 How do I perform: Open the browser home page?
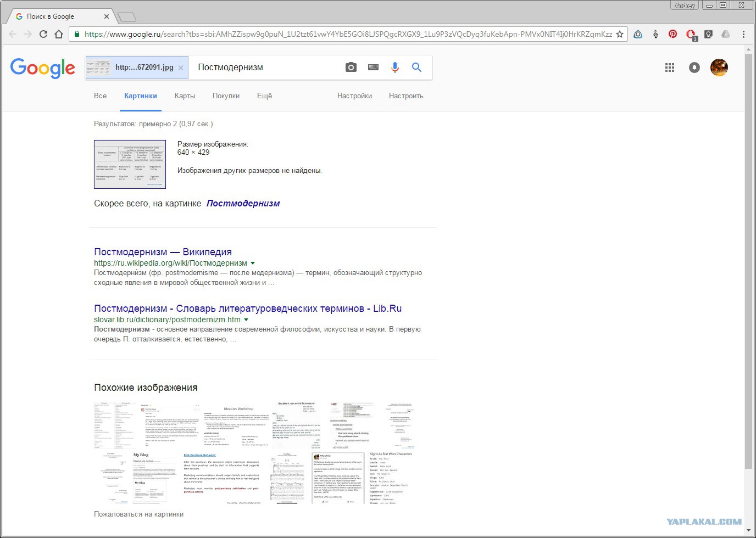(59, 34)
